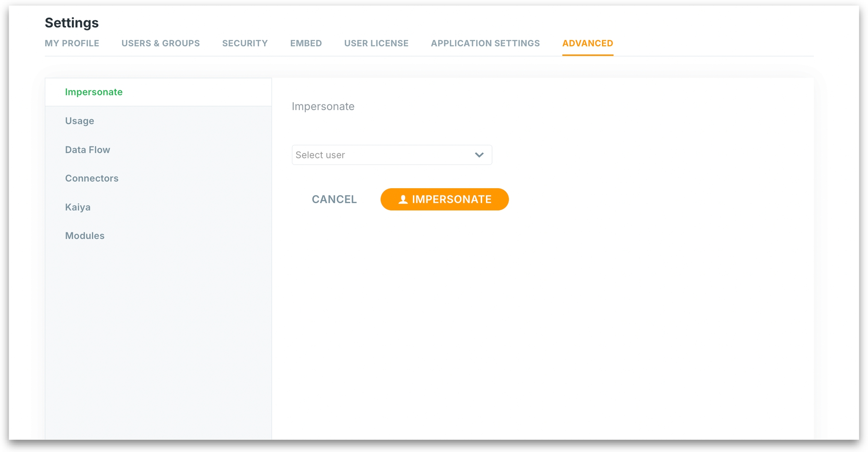Open the Users & Groups tab

coord(160,43)
